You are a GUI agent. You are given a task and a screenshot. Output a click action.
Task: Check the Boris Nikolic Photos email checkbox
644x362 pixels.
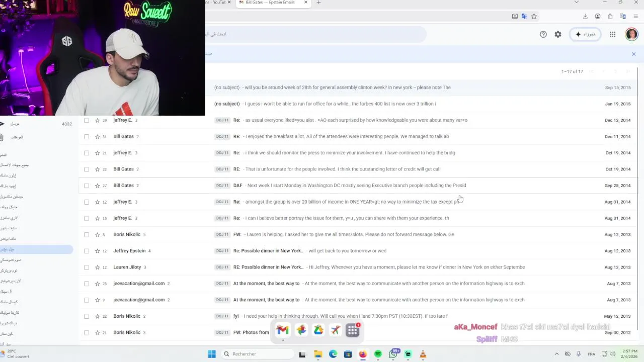(x=87, y=332)
